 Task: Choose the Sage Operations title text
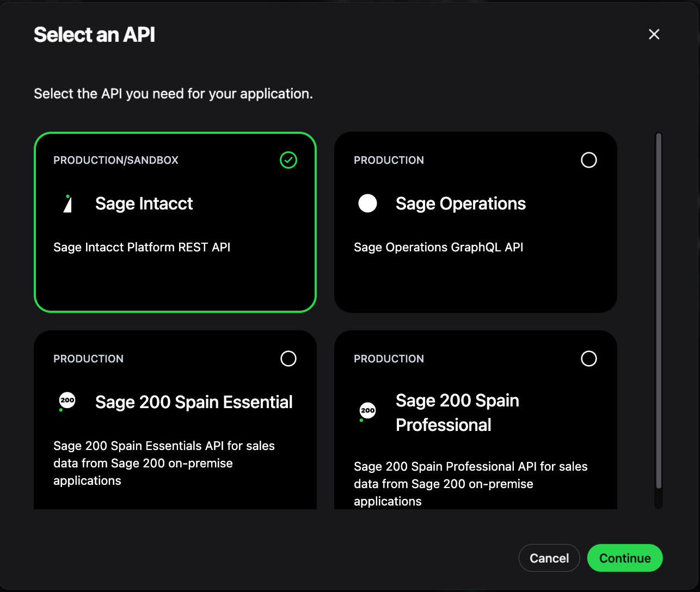coord(460,203)
